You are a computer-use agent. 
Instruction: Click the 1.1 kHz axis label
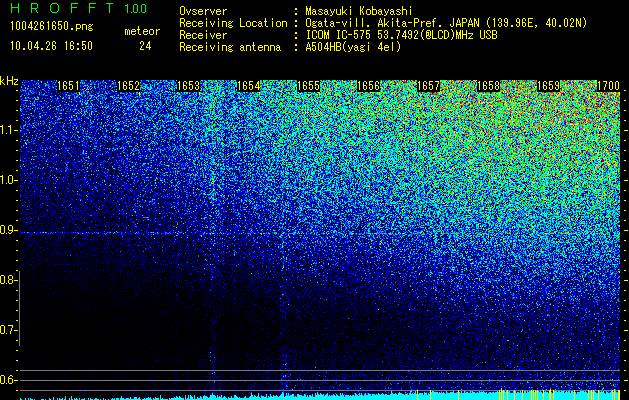tap(7, 130)
